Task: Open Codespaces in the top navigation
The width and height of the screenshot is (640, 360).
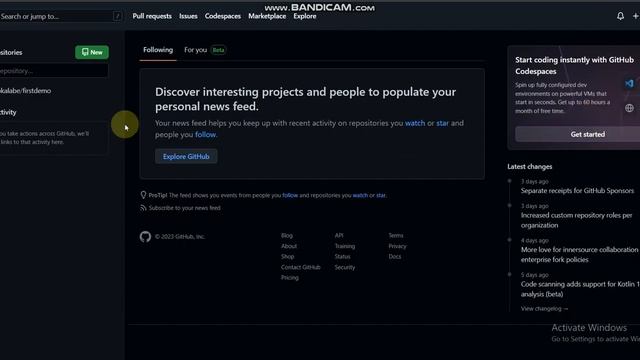Action: (x=223, y=16)
